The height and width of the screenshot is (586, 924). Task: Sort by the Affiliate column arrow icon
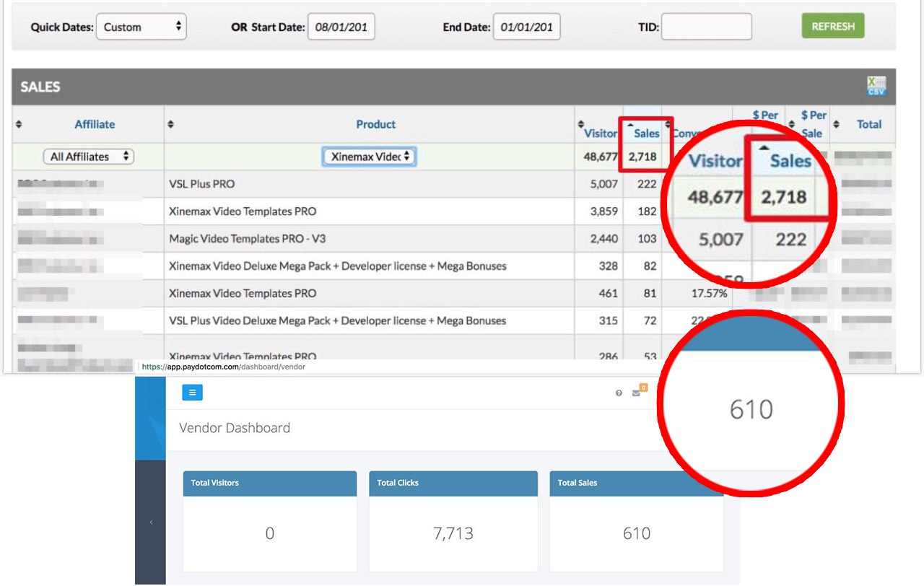pos(19,124)
